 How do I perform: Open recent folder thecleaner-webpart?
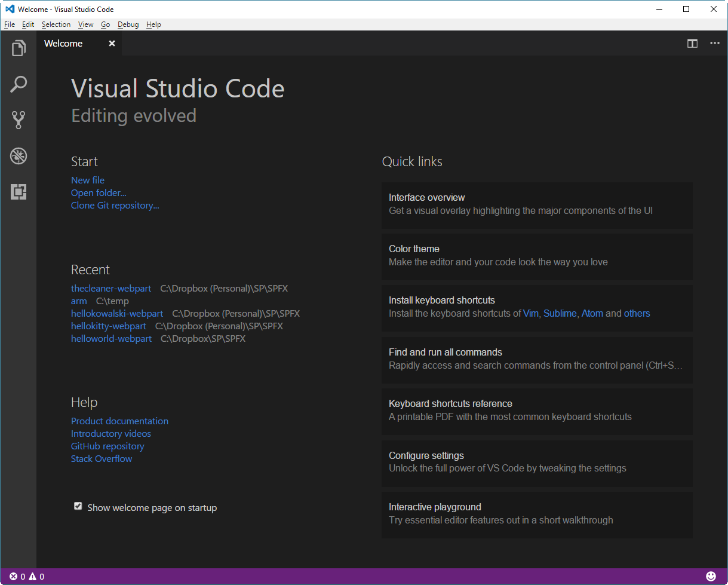pyautogui.click(x=111, y=288)
